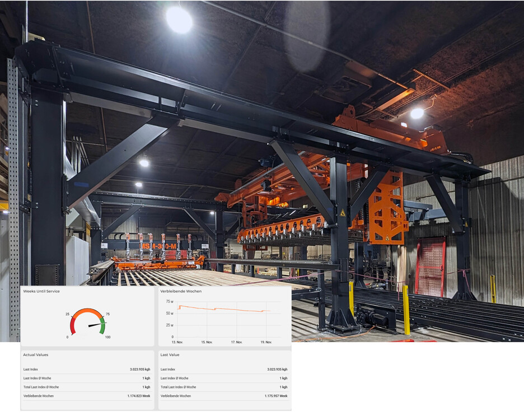
Task: Click 3.023.935 kgh value in Last Value panel
Action: (277, 370)
